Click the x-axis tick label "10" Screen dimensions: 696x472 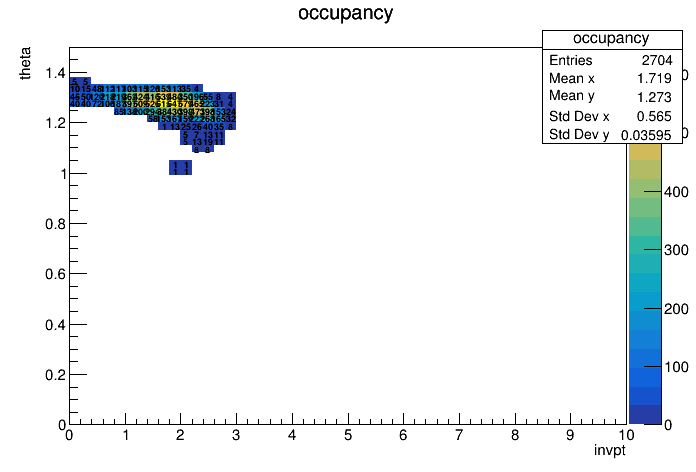tap(626, 435)
